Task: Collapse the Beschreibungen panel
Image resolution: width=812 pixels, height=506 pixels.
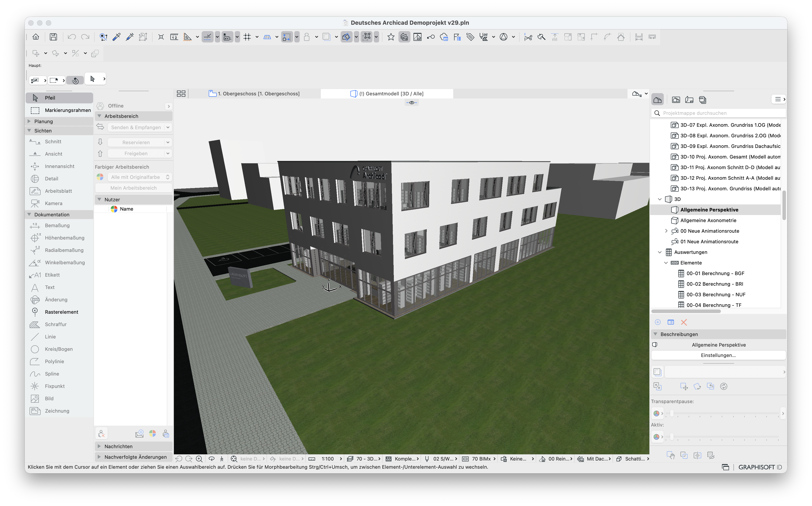Action: 656,334
